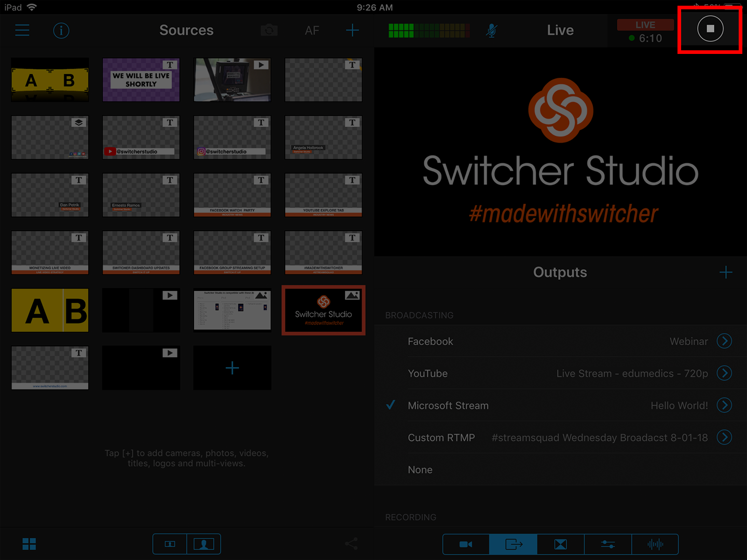Select Instagram @switcherstudio title thumbnail
747x560 pixels.
tap(232, 137)
